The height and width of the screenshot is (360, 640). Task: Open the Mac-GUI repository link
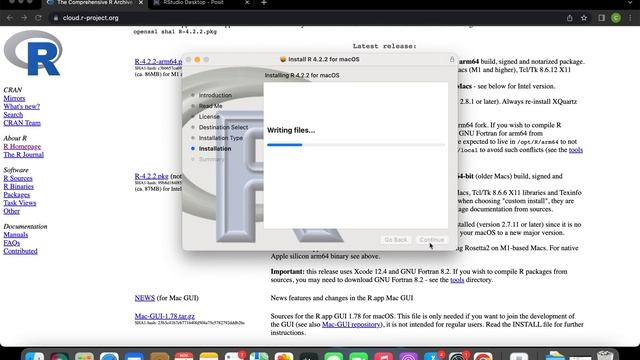pos(351,324)
